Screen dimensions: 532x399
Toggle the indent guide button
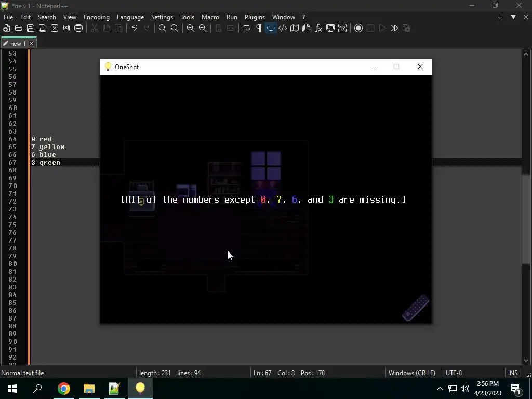coord(271,28)
